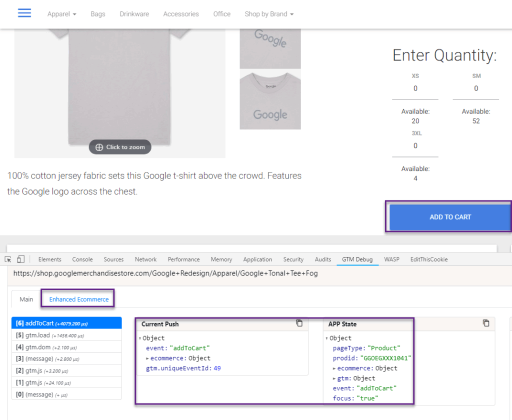The width and height of the screenshot is (512, 420).
Task: Open the Office category
Action: pyautogui.click(x=221, y=14)
